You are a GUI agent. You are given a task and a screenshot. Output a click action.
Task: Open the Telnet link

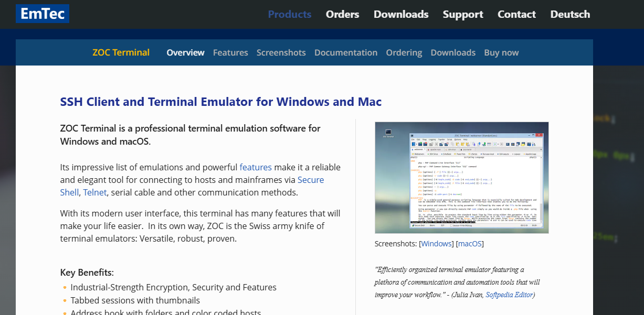(95, 192)
